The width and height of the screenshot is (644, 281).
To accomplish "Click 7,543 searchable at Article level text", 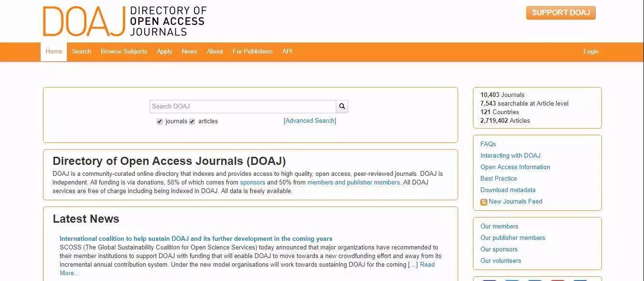I will (524, 103).
